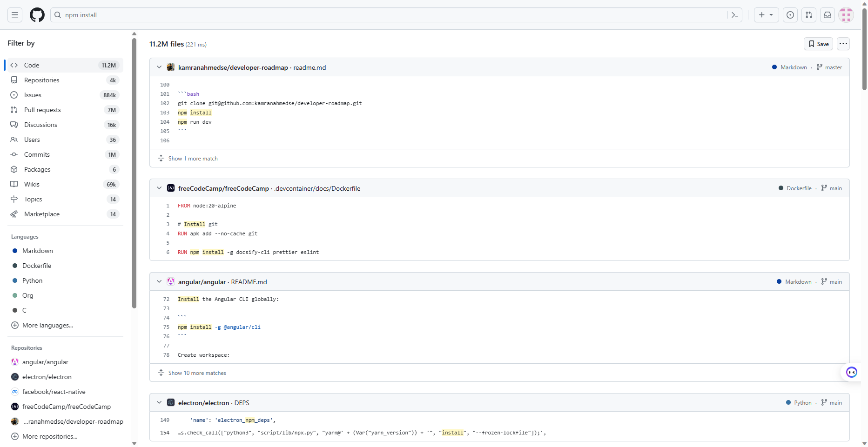
Task: Open the command palette icon
Action: click(x=735, y=15)
